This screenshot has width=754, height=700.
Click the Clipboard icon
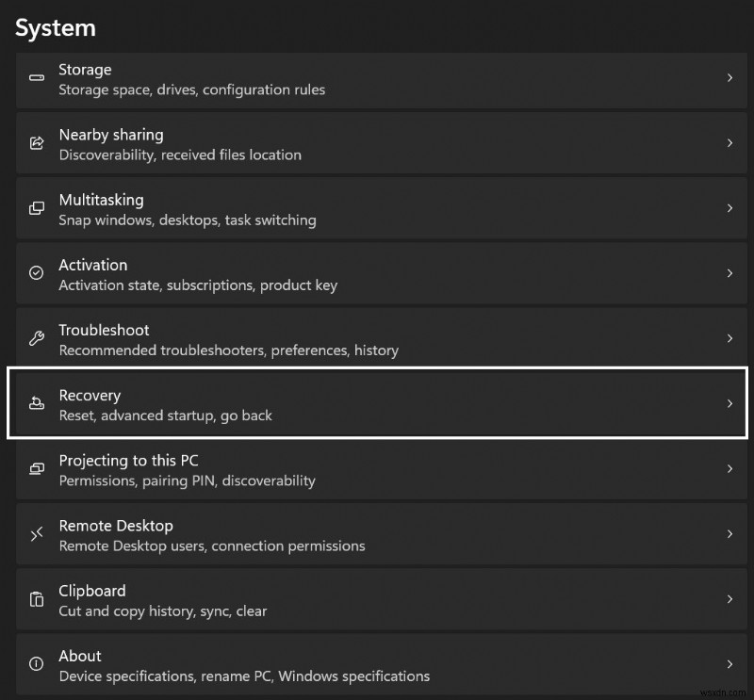36,599
